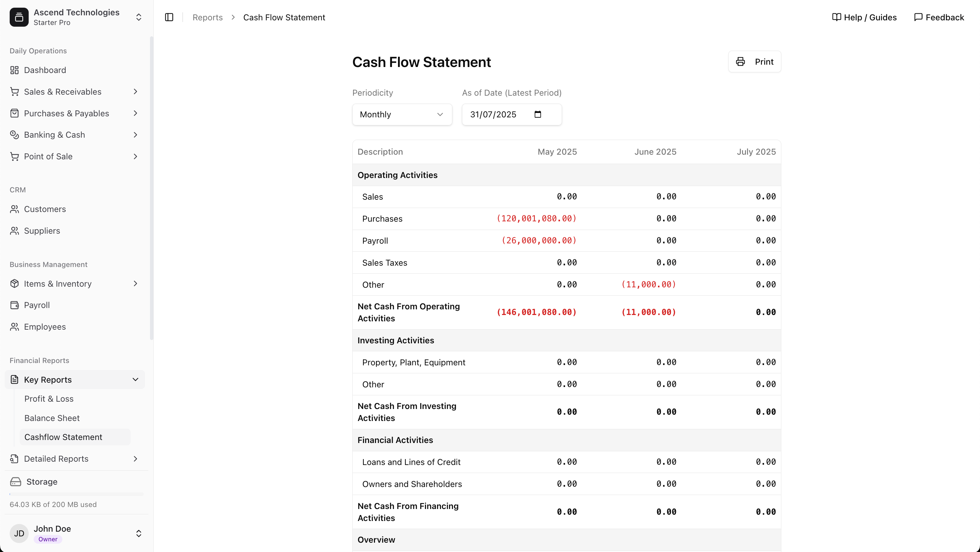This screenshot has width=980, height=552.
Task: Open Help / Guides book icon
Action: [836, 17]
